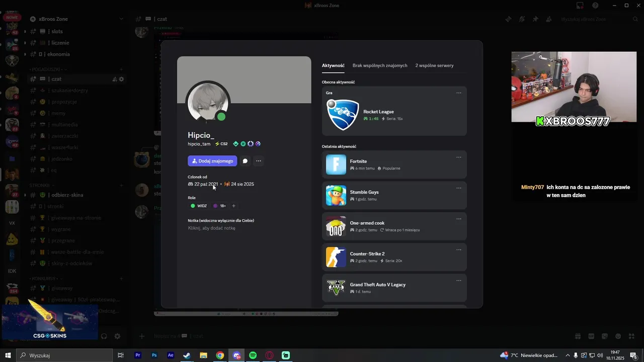Click the CS2 server tag badge
Image resolution: width=644 pixels, height=362 pixels.
[x=221, y=144]
